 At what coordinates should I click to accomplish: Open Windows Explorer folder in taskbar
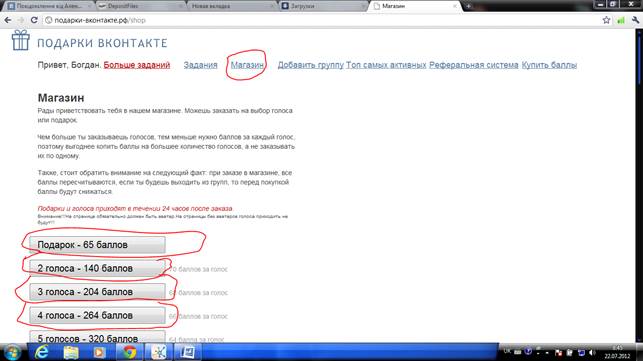tap(71, 352)
